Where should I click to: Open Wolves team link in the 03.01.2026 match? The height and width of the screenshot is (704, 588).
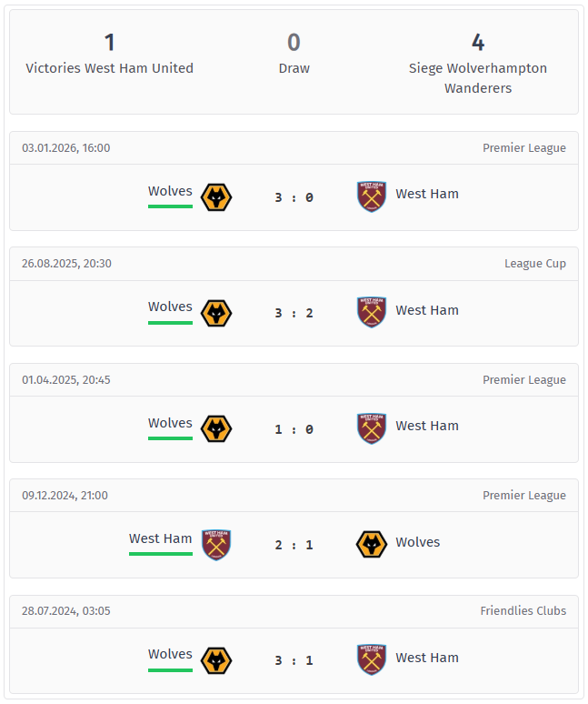click(170, 191)
